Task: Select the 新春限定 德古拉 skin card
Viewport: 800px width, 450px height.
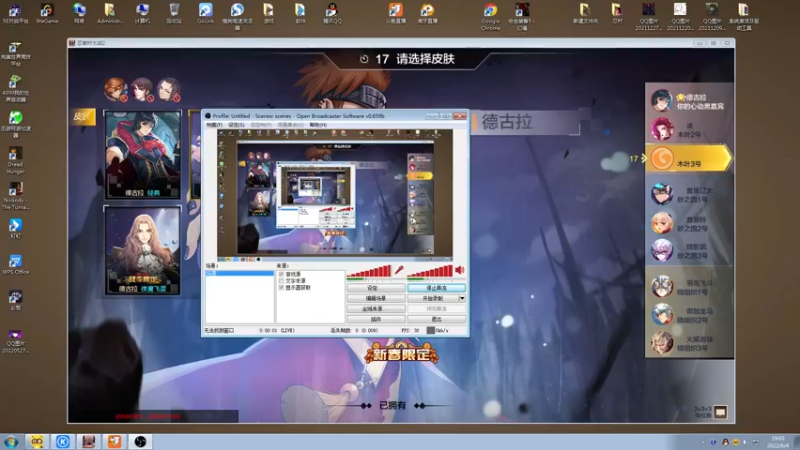Action: [x=143, y=251]
